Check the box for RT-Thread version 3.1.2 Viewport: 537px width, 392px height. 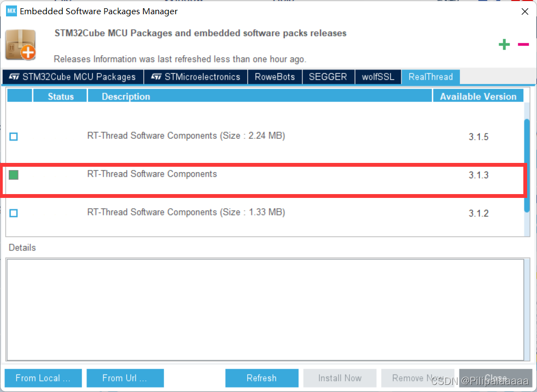[14, 213]
